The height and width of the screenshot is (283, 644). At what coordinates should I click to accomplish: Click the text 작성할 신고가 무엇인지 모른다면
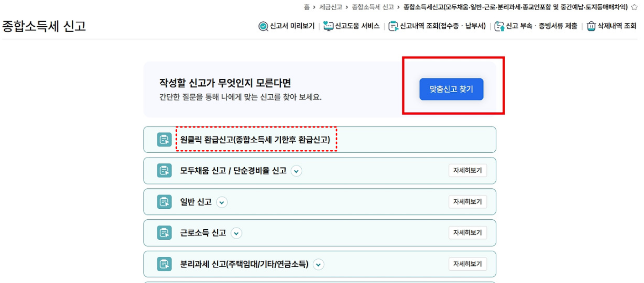(x=225, y=84)
